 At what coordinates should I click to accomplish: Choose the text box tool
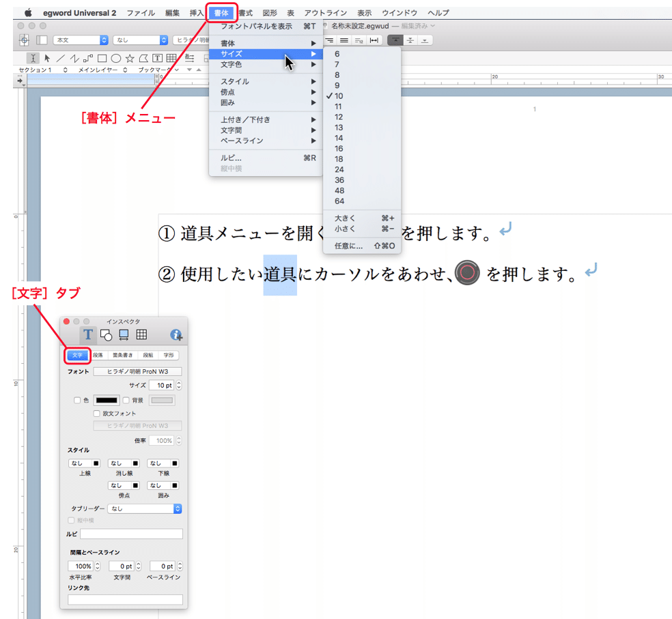tap(157, 58)
